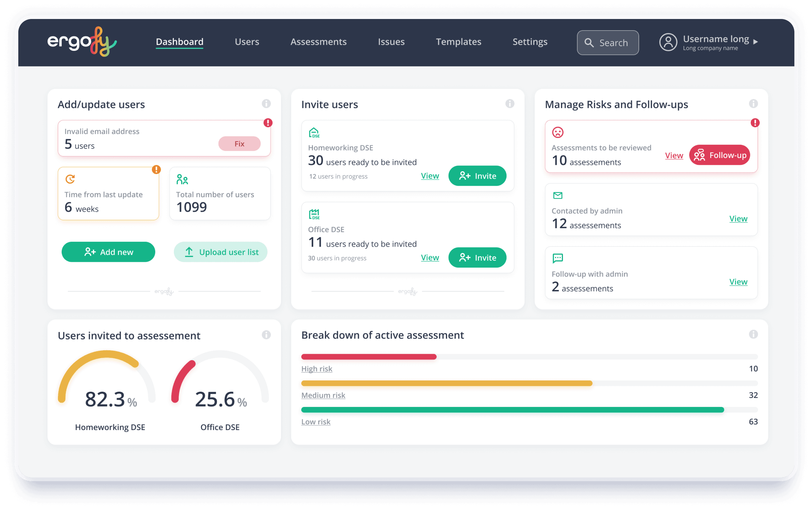Click orange warning badge on last update card

tap(156, 169)
